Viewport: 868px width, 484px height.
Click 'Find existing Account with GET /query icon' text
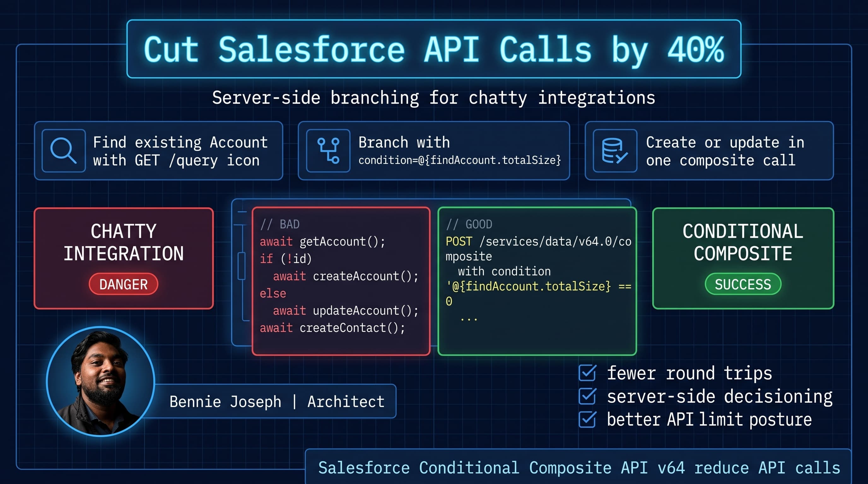tap(181, 151)
